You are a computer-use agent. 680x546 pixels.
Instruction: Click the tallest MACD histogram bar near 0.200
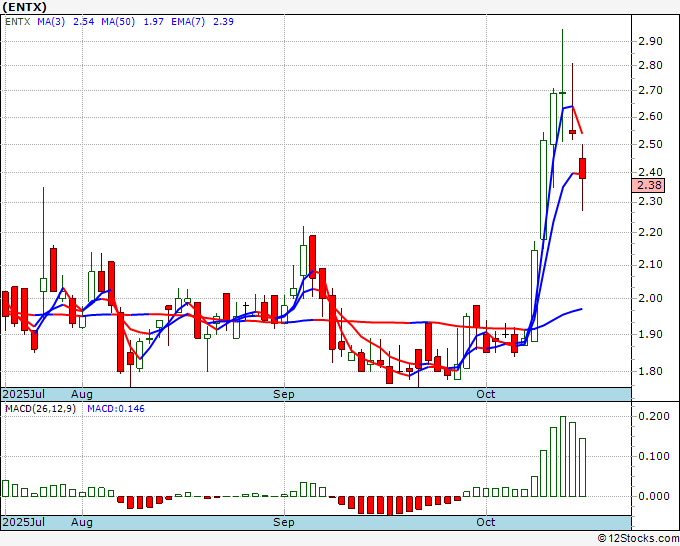click(563, 456)
